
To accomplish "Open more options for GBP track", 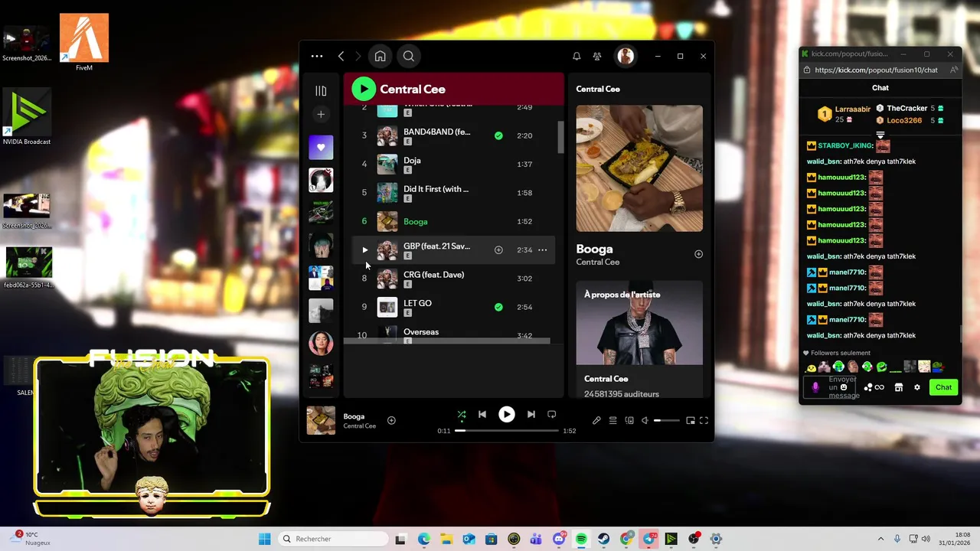I will tap(542, 249).
